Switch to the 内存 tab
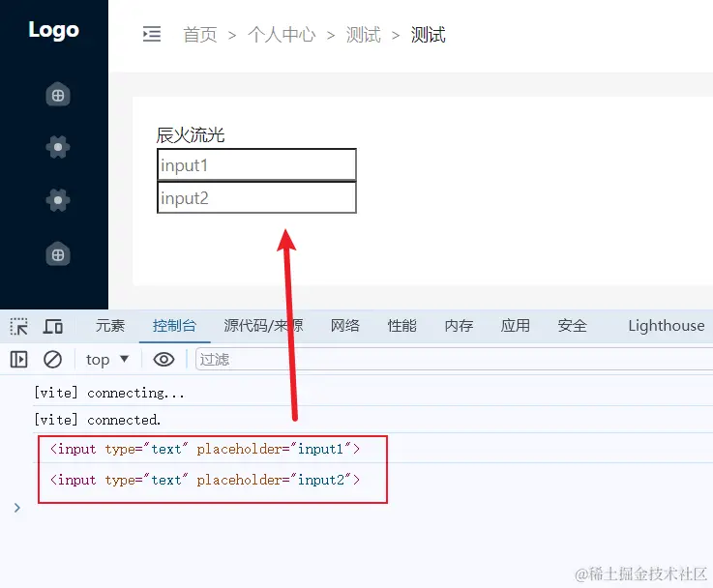This screenshot has width=713, height=588. tap(459, 326)
